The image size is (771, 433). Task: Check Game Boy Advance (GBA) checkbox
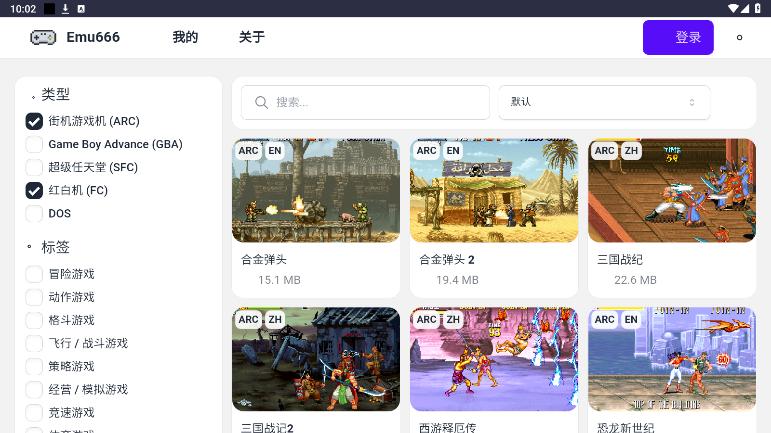pos(34,144)
